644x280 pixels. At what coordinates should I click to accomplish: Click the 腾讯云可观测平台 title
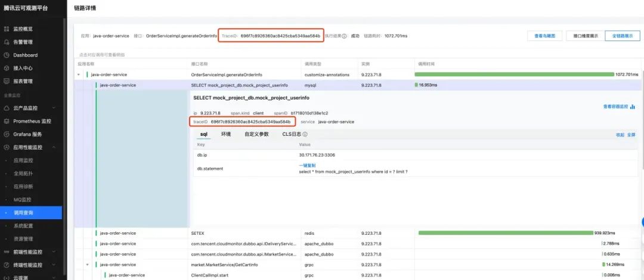(x=26, y=8)
